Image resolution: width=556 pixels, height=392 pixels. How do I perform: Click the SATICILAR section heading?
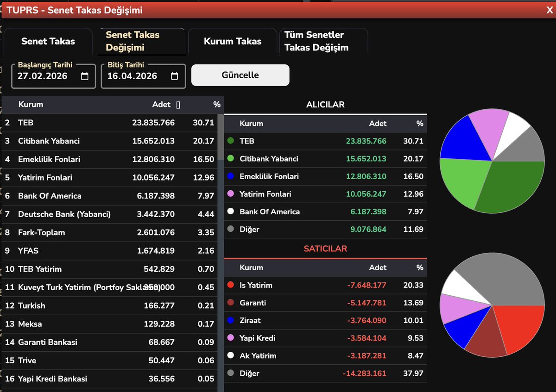click(x=325, y=249)
